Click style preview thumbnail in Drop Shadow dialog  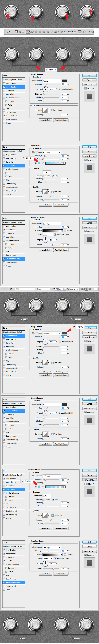point(89,349)
